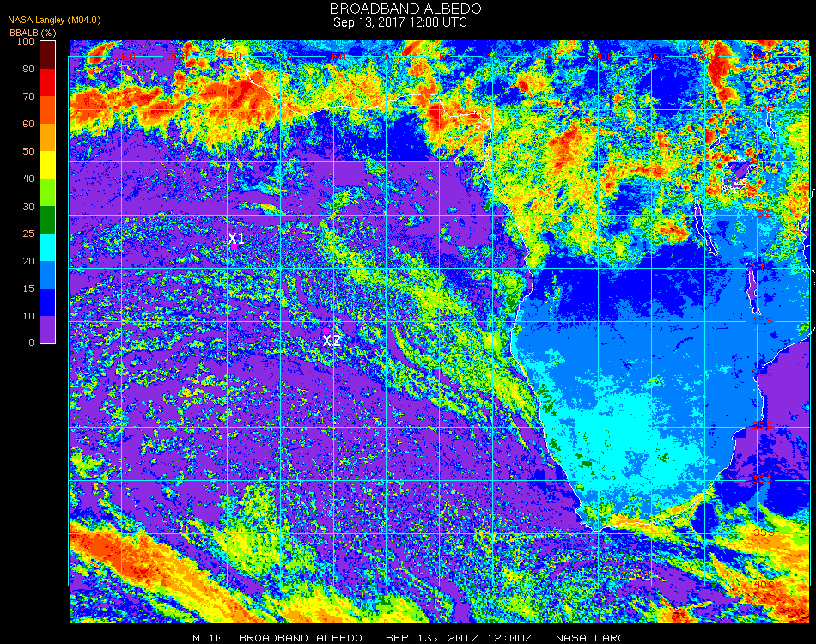Click the colorbar value 70
Screen dimensions: 816x644
click(28, 96)
